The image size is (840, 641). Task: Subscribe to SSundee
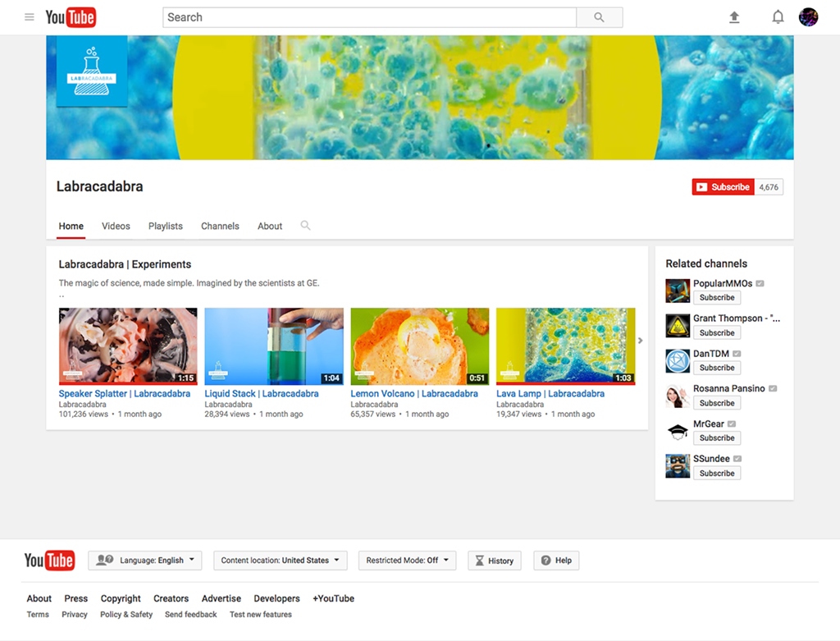pos(717,474)
